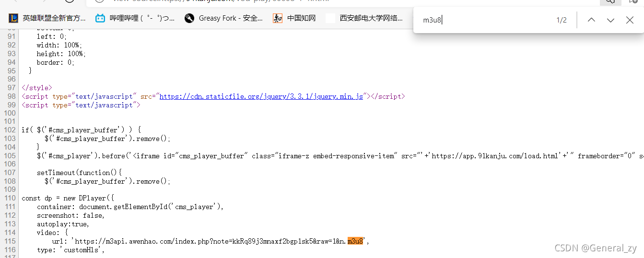
Task: Click line number 110
Action: pyautogui.click(x=10, y=198)
